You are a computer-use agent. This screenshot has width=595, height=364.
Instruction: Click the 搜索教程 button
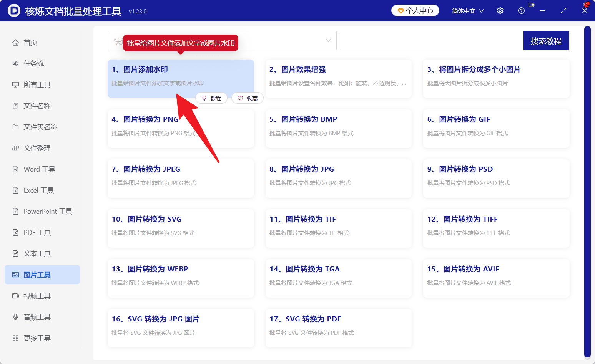pos(546,41)
